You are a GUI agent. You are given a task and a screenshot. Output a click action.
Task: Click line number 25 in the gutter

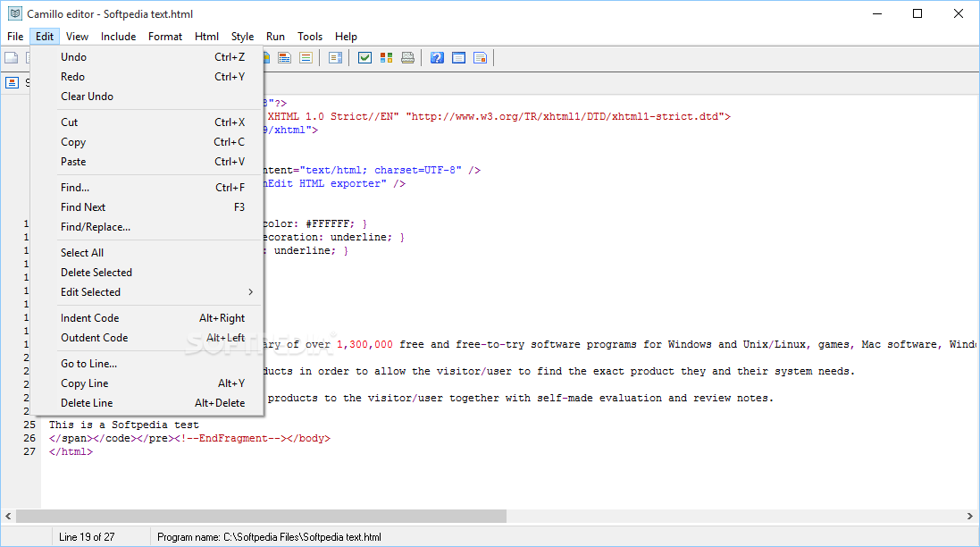pos(29,425)
